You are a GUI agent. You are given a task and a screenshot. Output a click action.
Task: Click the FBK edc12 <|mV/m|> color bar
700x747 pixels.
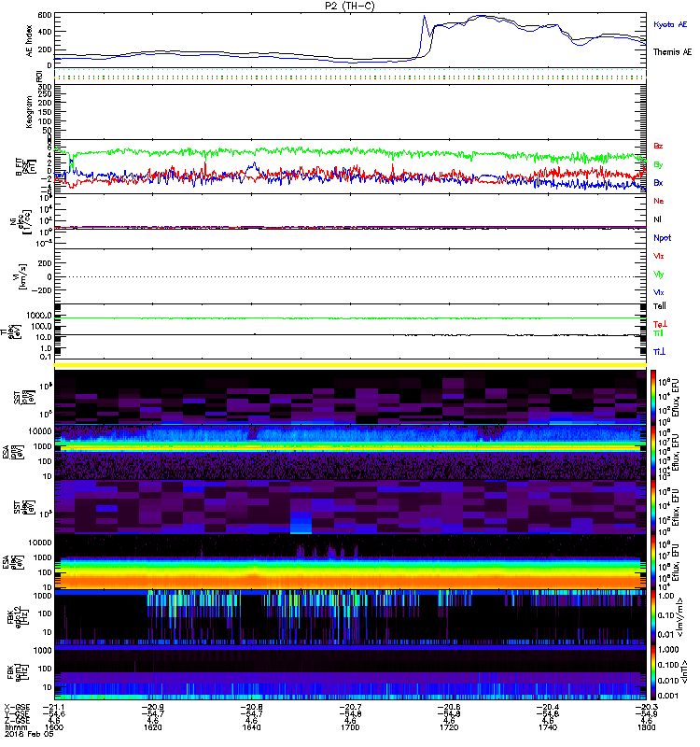[x=653, y=617]
